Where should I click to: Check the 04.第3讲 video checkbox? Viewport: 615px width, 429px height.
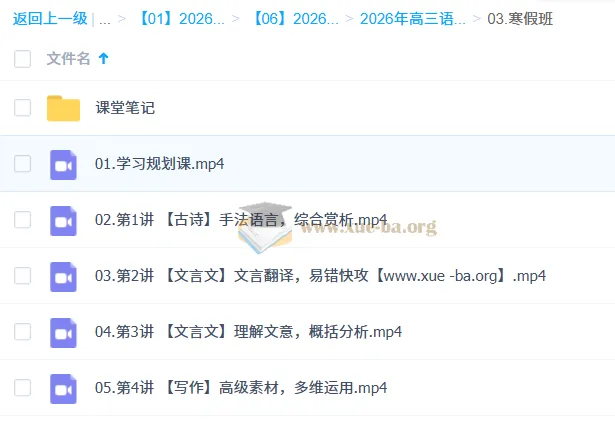click(x=22, y=332)
